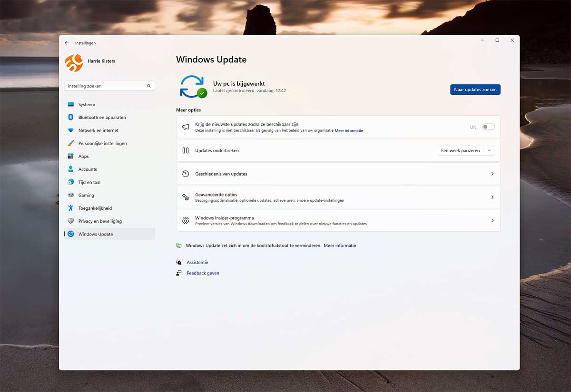This screenshot has width=571, height=392.
Task: Expand Geschiedenis van updates chevron
Action: click(x=492, y=174)
